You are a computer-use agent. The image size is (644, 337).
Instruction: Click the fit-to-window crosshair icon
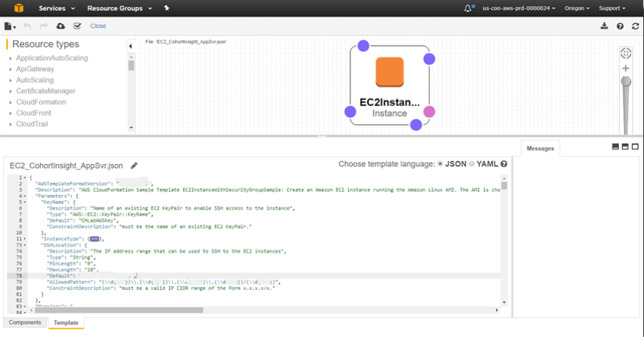click(x=626, y=53)
